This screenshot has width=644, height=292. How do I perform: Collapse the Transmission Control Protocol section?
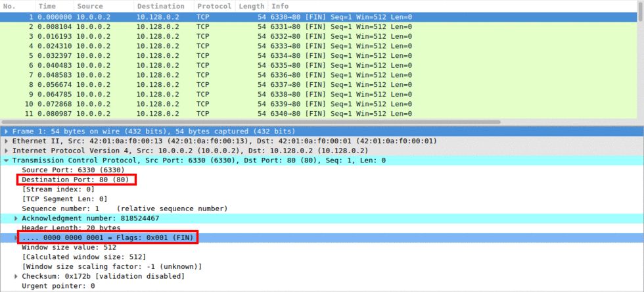click(7, 160)
